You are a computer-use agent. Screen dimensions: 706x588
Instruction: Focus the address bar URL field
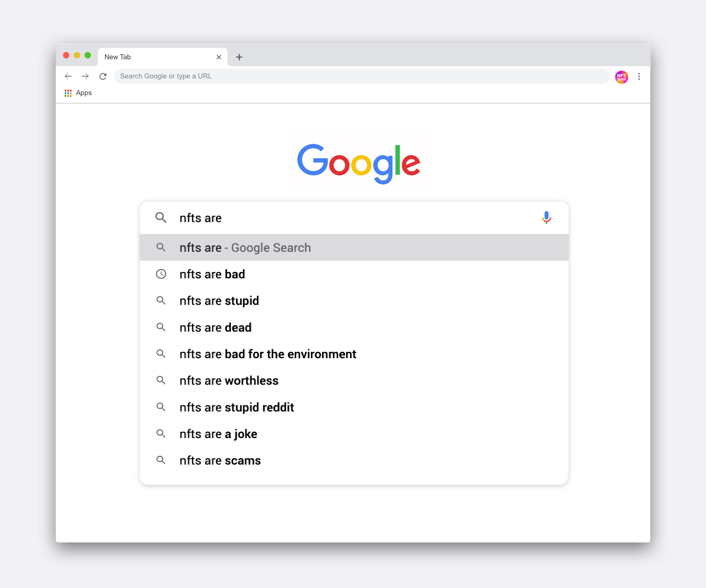tap(362, 76)
